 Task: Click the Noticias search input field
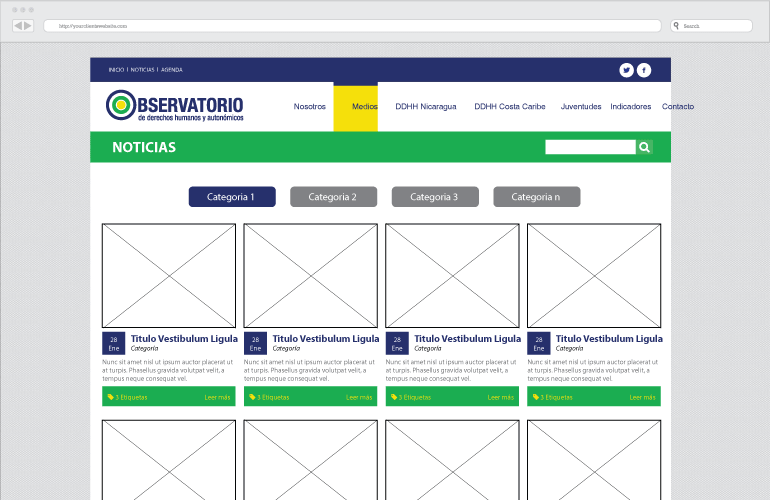coord(590,147)
